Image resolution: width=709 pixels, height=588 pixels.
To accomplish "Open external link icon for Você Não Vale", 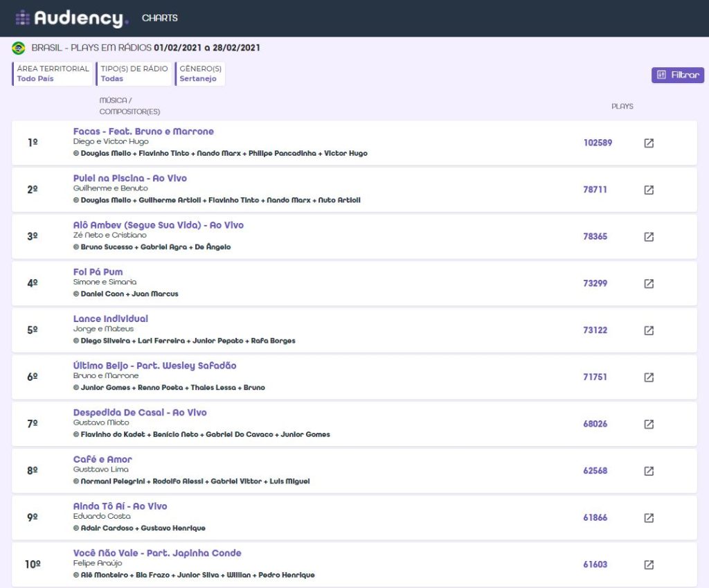I will [649, 564].
